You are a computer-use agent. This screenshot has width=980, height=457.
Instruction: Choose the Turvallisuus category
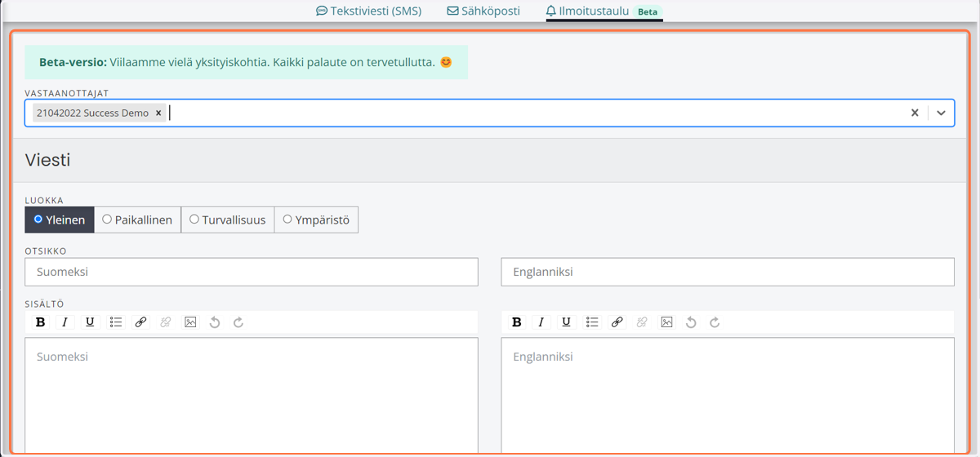point(228,220)
